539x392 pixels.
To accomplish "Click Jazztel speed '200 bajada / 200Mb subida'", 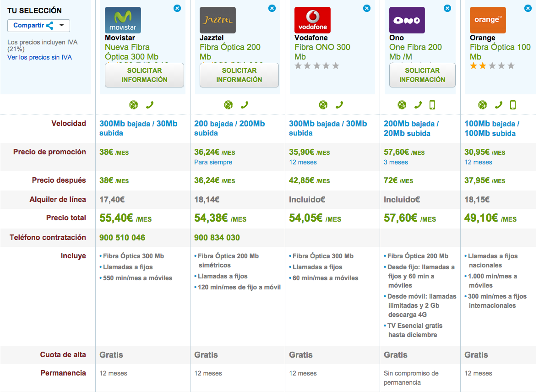I will [229, 128].
